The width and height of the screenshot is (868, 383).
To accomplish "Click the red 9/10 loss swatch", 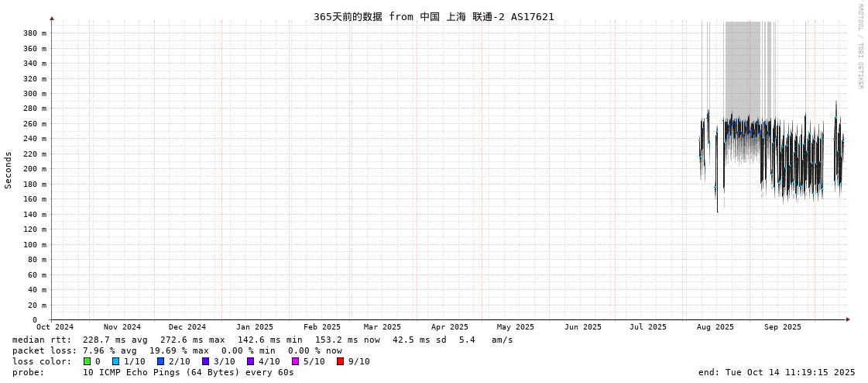I will (x=341, y=361).
